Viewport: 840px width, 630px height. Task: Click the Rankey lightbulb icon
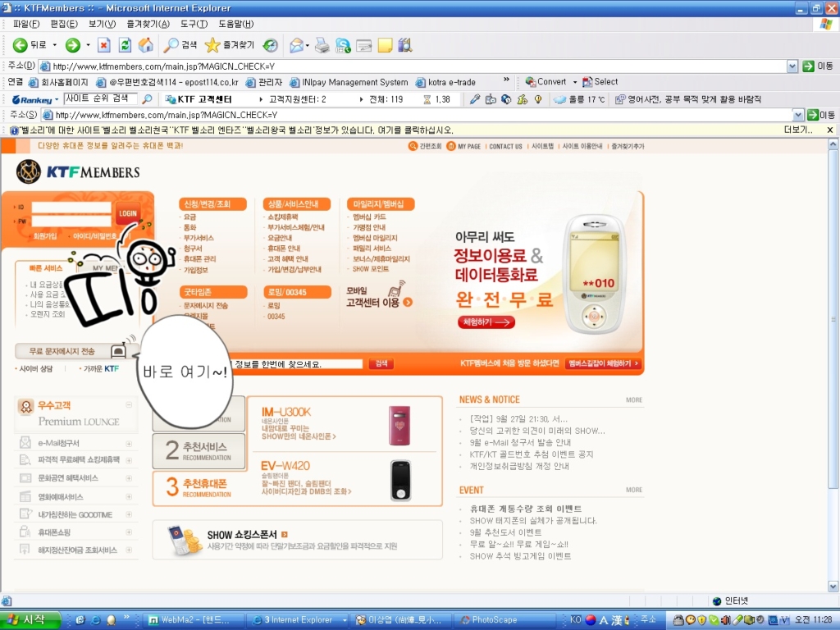pos(538,99)
